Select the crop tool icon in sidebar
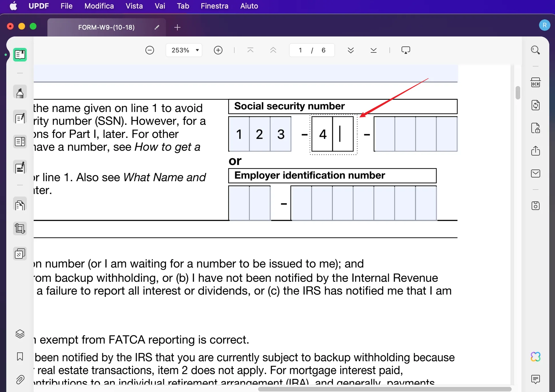This screenshot has height=392, width=555. 20,229
